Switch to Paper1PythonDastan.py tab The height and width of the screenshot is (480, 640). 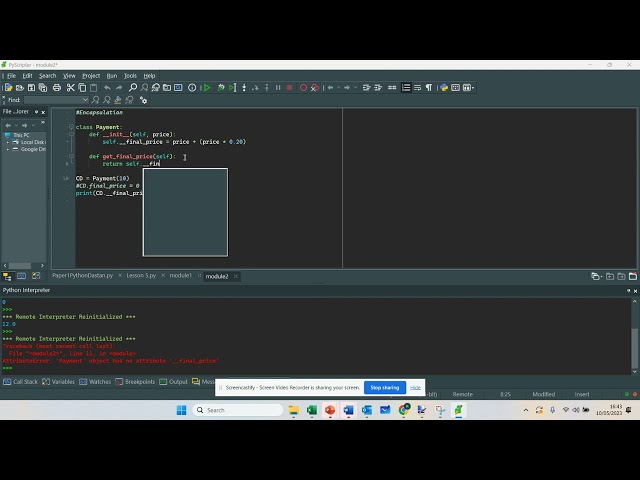82,276
